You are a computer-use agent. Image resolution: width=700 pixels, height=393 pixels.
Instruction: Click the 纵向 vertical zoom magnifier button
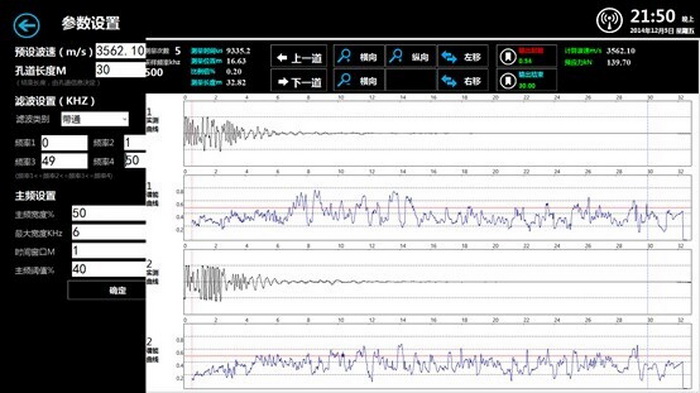[410, 57]
